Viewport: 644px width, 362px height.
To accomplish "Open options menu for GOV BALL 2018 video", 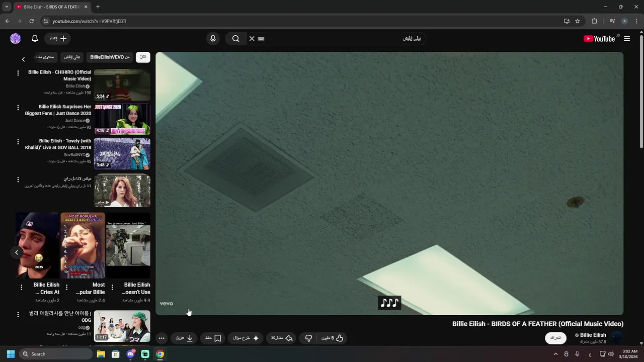I will coord(18,142).
